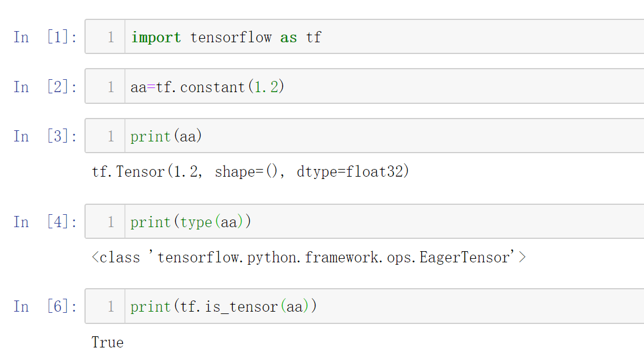
Task: Click the True output text
Action: [107, 342]
